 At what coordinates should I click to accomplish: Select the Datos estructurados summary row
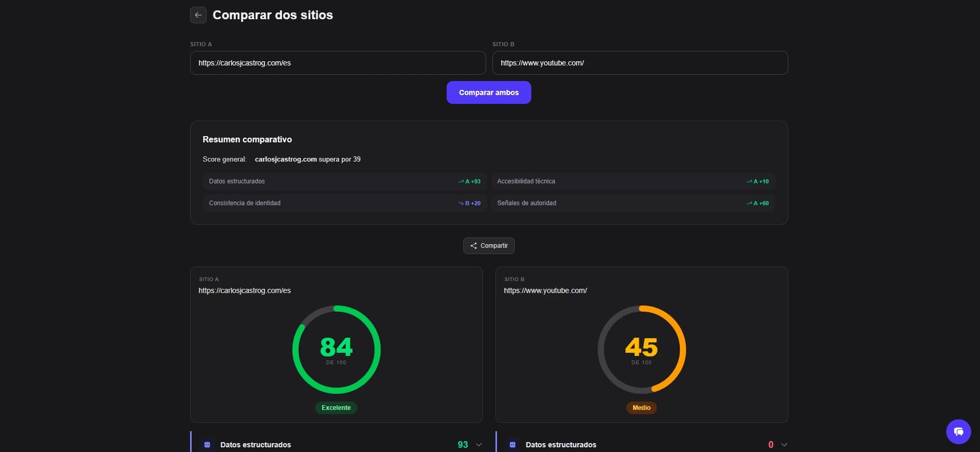(x=345, y=181)
